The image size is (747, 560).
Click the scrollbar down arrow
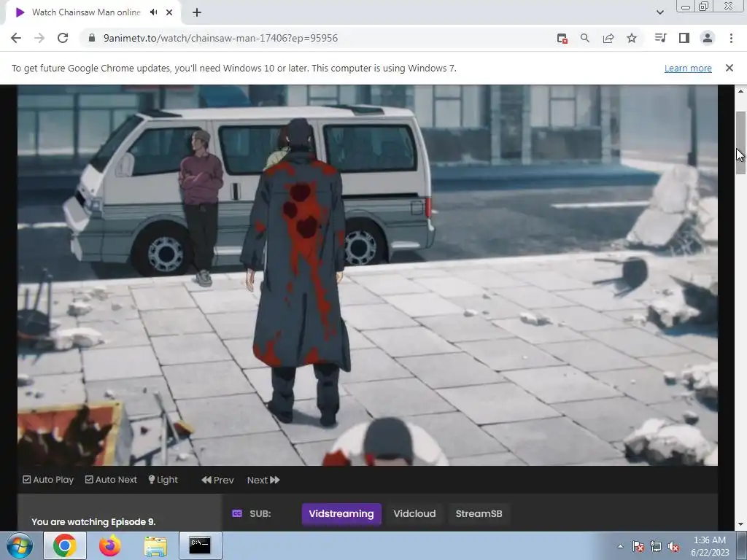(740, 524)
